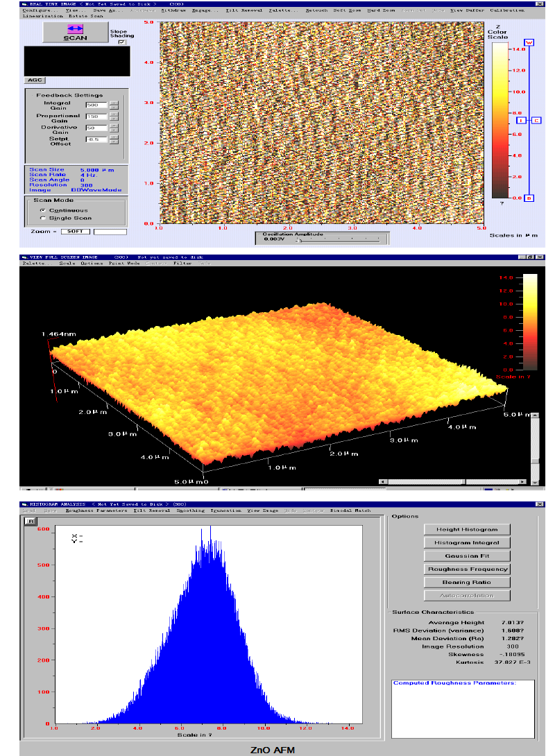
Task: Select Single Scan mode
Action: (x=43, y=218)
